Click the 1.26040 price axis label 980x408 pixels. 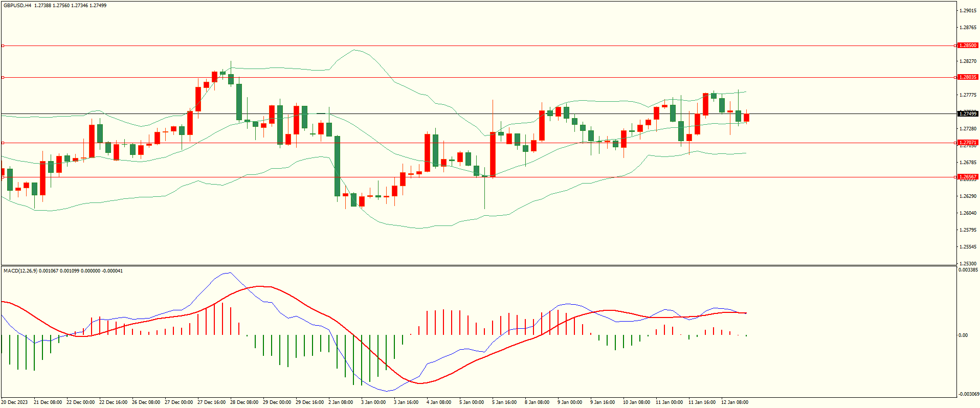pos(968,213)
